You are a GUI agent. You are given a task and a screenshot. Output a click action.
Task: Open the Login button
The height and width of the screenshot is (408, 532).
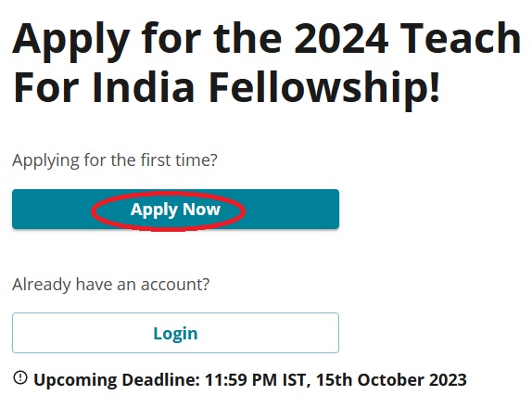175,333
